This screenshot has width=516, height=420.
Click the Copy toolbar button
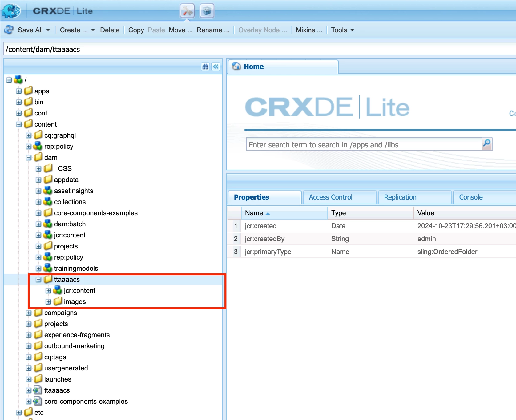(136, 30)
